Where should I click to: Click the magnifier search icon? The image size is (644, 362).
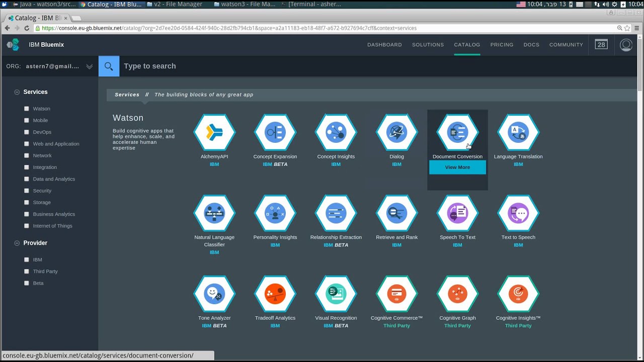tap(109, 66)
